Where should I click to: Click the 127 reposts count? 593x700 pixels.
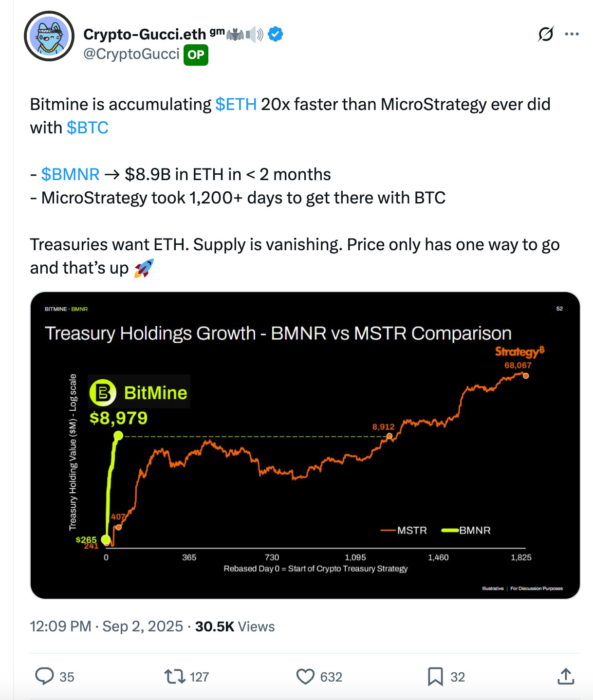pos(199,677)
